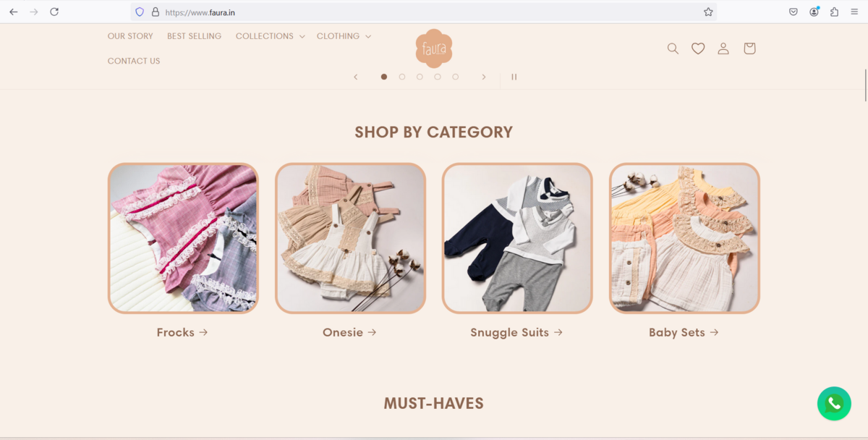
Task: Expand the Collections dropdown menu
Action: (270, 36)
